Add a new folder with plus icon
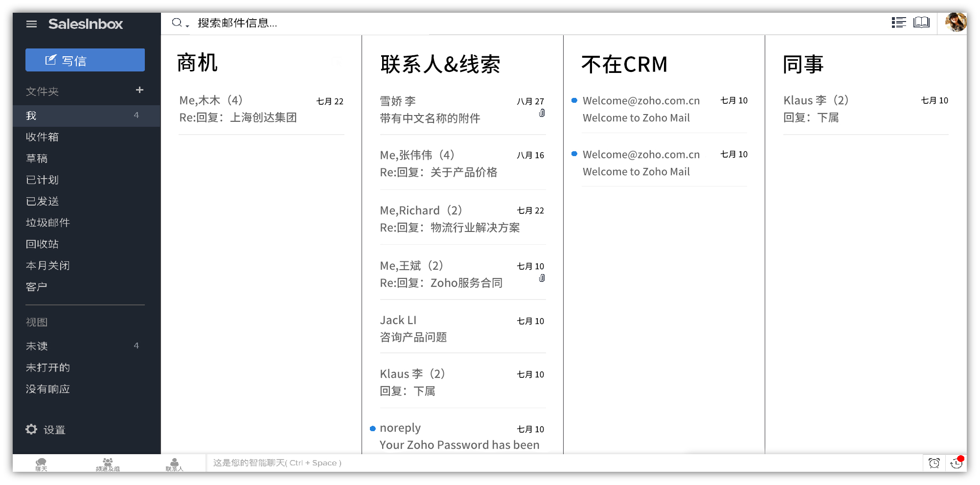The height and width of the screenshot is (485, 980). coord(139,90)
